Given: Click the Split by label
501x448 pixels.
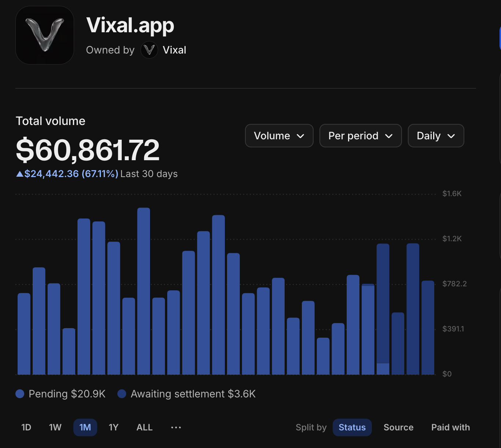Looking at the screenshot, I should tap(311, 427).
